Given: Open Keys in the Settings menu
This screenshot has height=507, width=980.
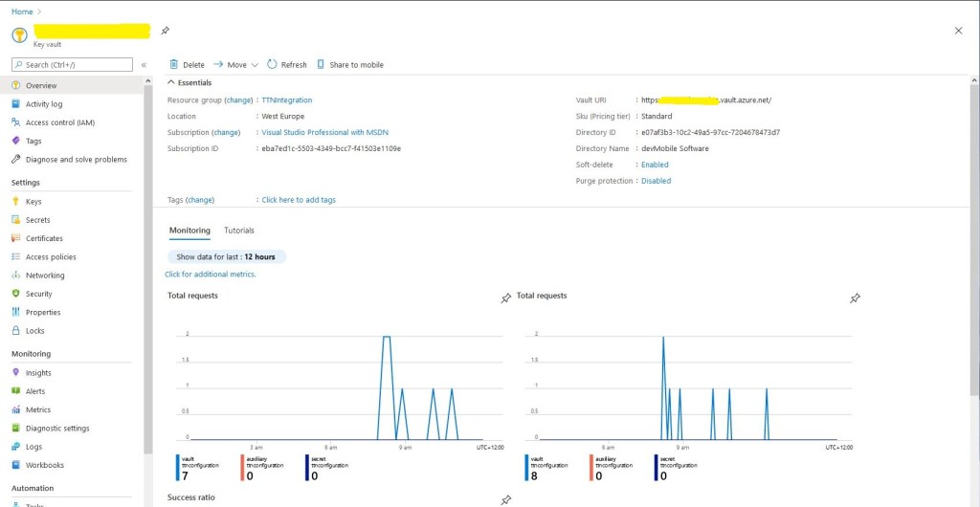Looking at the screenshot, I should click(33, 202).
